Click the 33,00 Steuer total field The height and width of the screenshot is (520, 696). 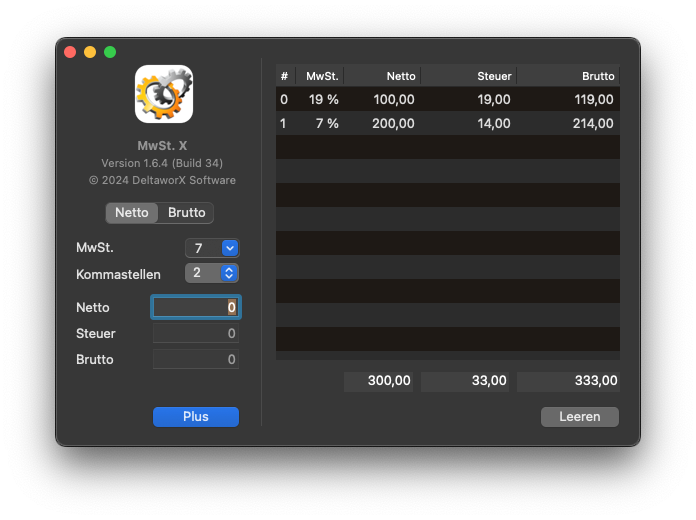tap(465, 381)
